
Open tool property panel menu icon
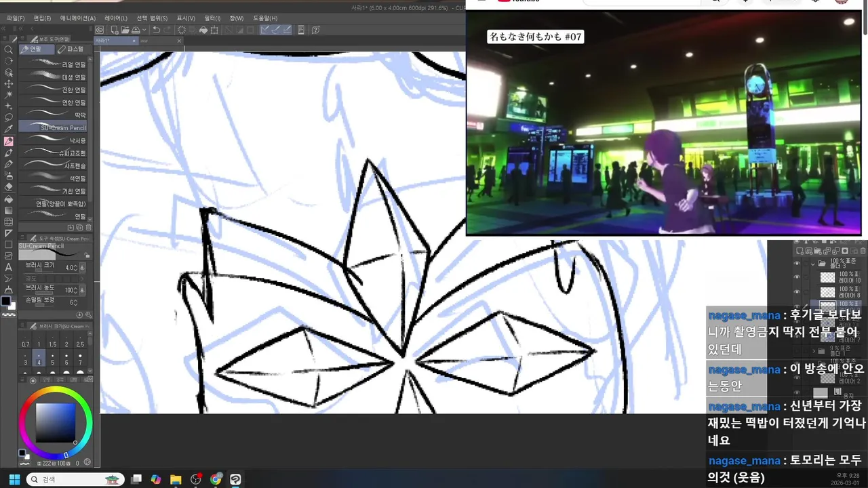22,239
